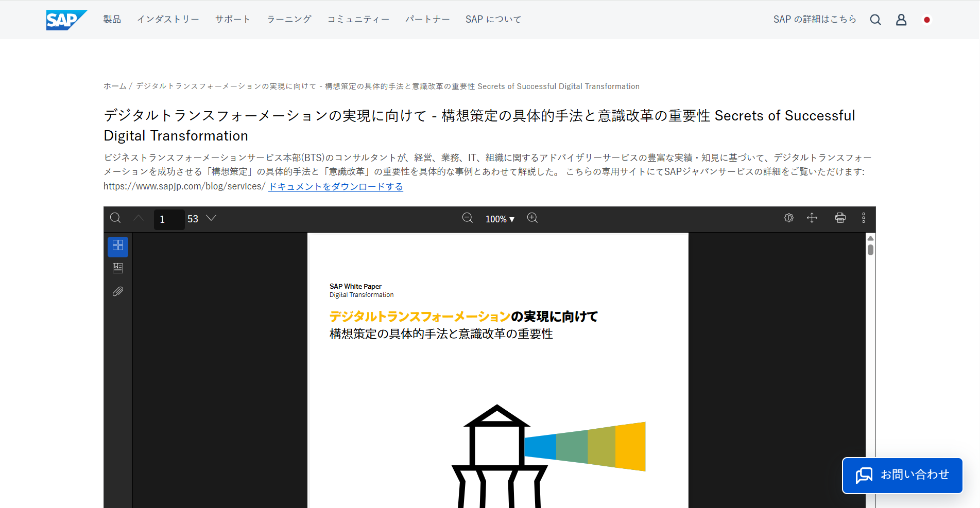This screenshot has width=980, height=508.
Task: Click the page number input field
Action: point(169,219)
